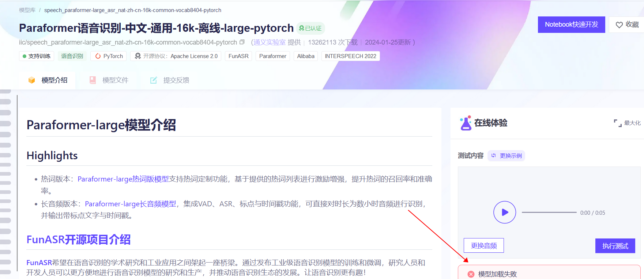Click the 更换示例 button

pyautogui.click(x=506, y=156)
